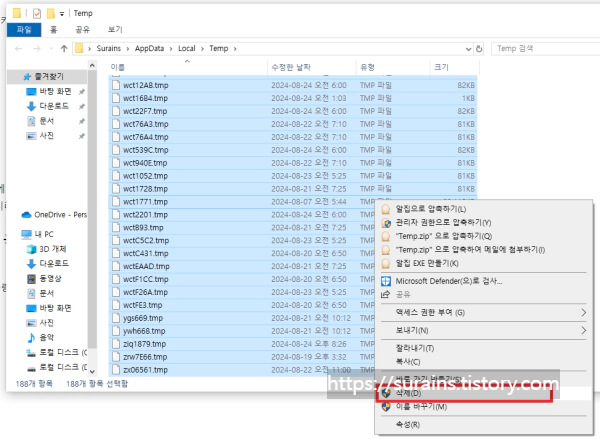
Task: Sort by the 수정한 날짜 column header
Action: coord(312,67)
